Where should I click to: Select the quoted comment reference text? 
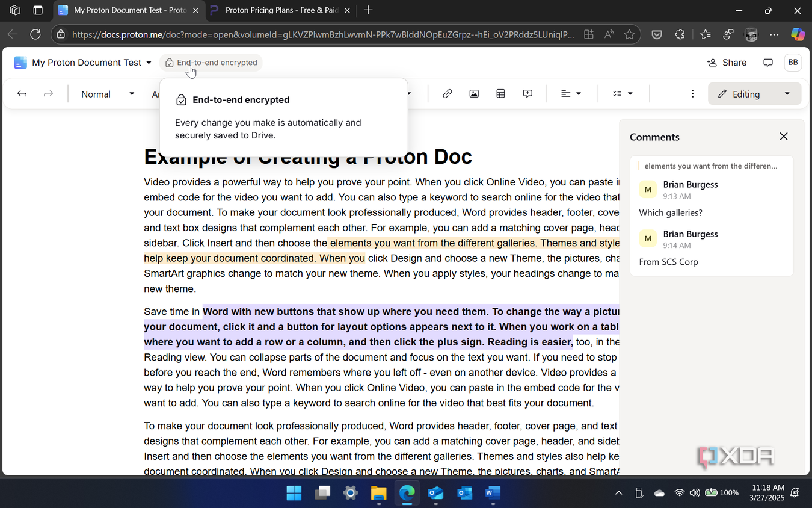tap(710, 166)
